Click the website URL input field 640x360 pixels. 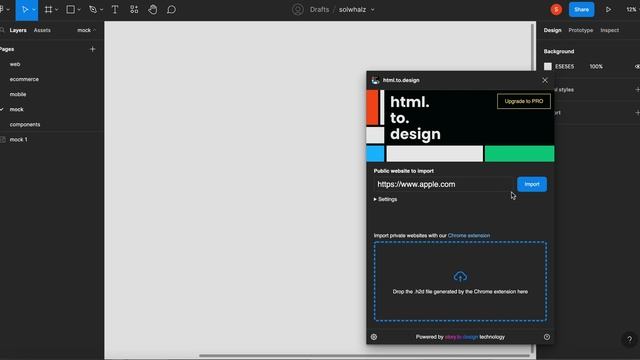pyautogui.click(x=443, y=184)
